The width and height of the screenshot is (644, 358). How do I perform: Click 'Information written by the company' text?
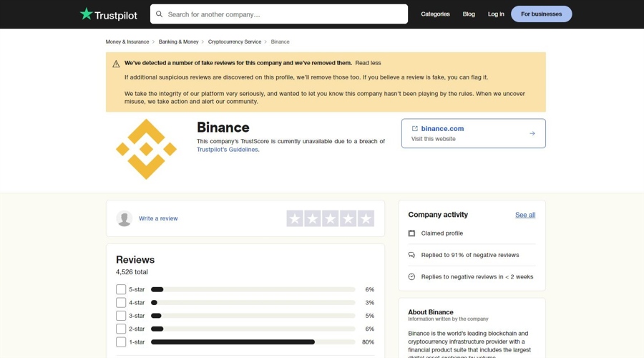point(448,319)
